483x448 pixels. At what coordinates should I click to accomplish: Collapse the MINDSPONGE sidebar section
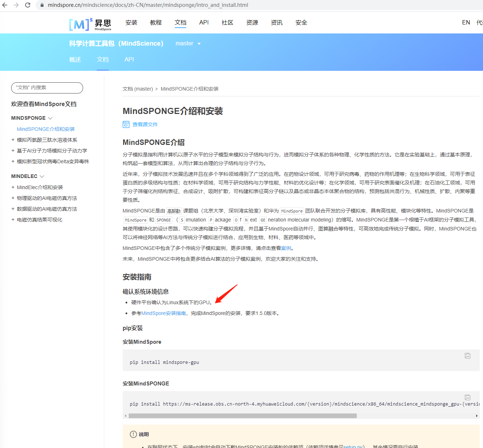(50, 118)
